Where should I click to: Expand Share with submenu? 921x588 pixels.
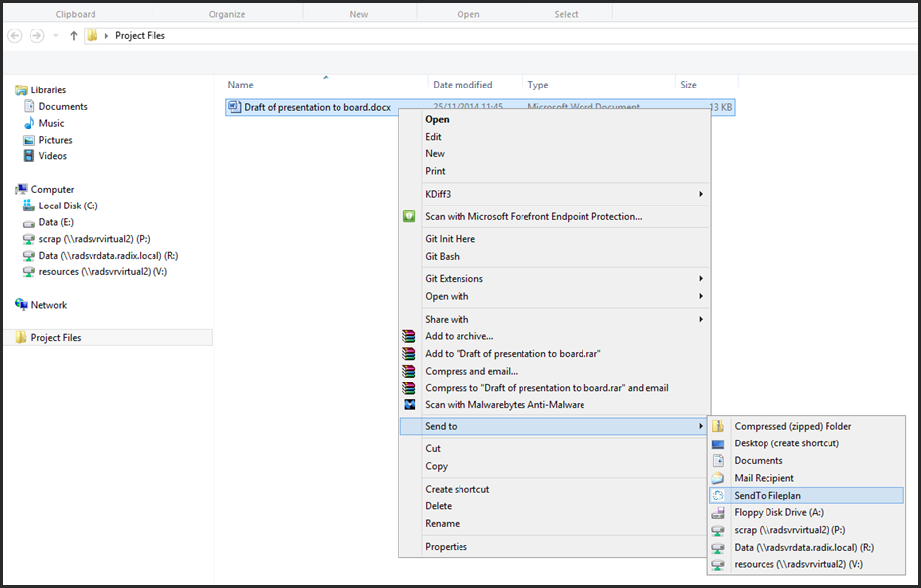555,319
